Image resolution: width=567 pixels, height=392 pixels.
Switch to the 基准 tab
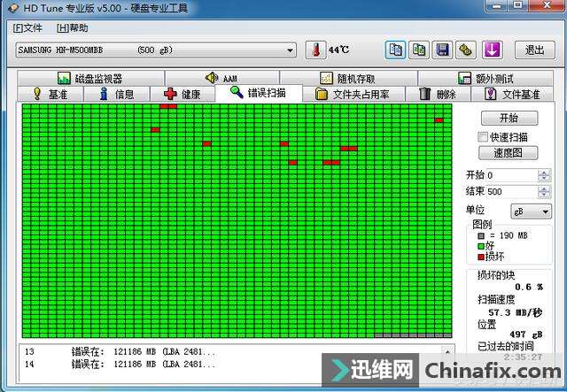[x=50, y=95]
